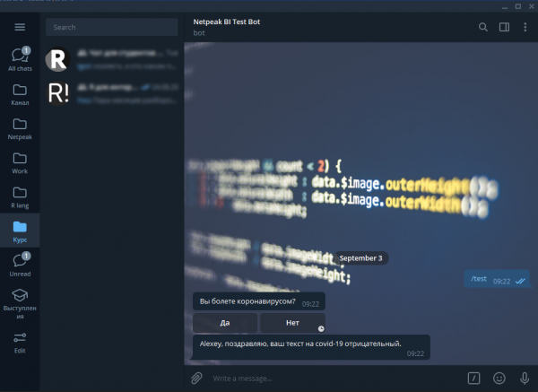Click the Search chats input field
Screen dimensions: 538x392
111,27
